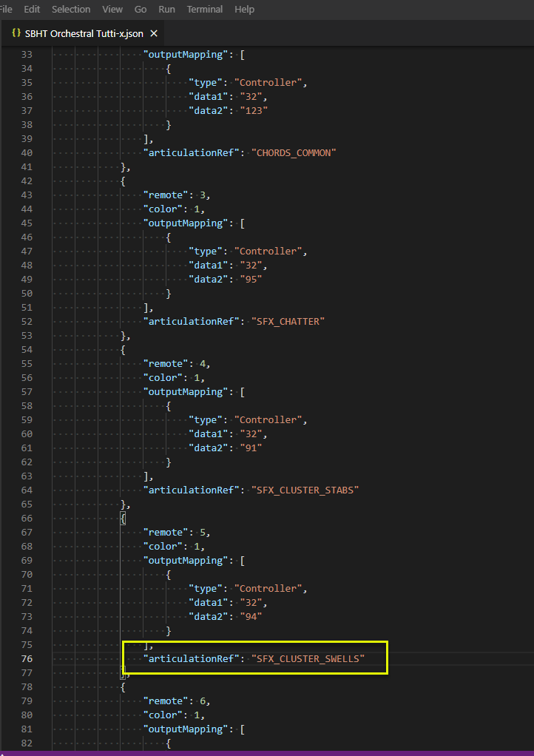Click the "SFX_CHATTER" string value
534x756 pixels.
(x=288, y=321)
